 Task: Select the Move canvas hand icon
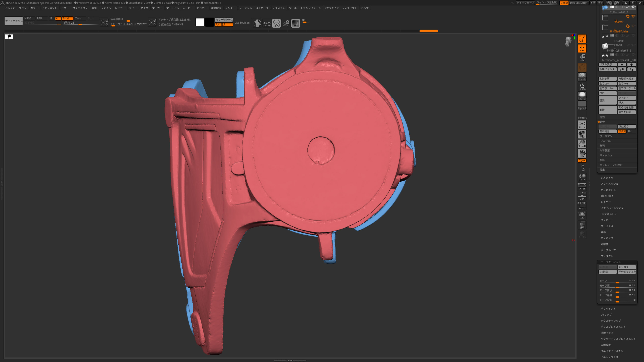(x=582, y=134)
